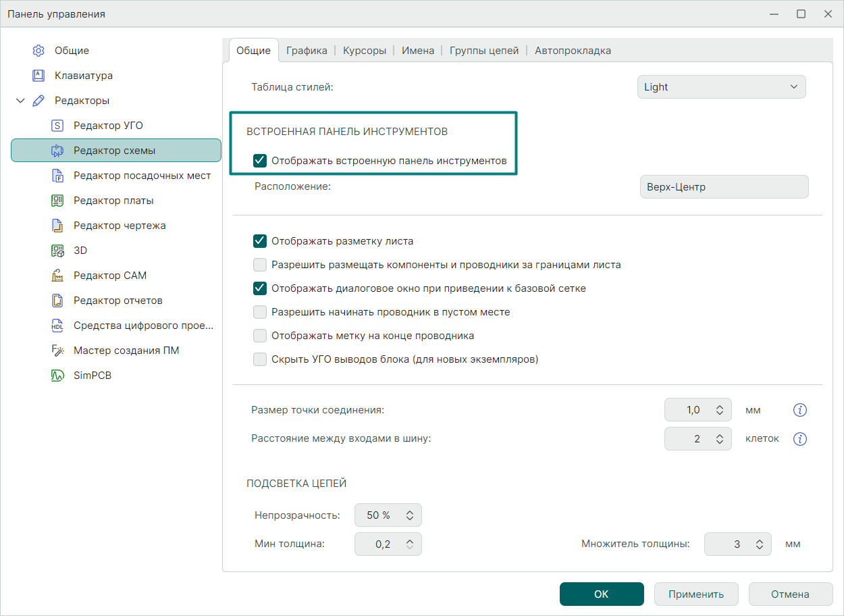This screenshot has width=844, height=616.
Task: Open Редактор посадочных мест via its icon
Action: [57, 176]
